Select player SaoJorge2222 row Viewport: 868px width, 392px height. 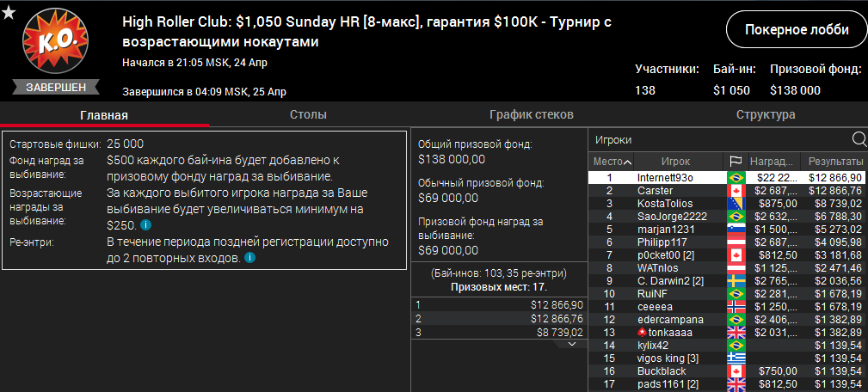coord(672,216)
